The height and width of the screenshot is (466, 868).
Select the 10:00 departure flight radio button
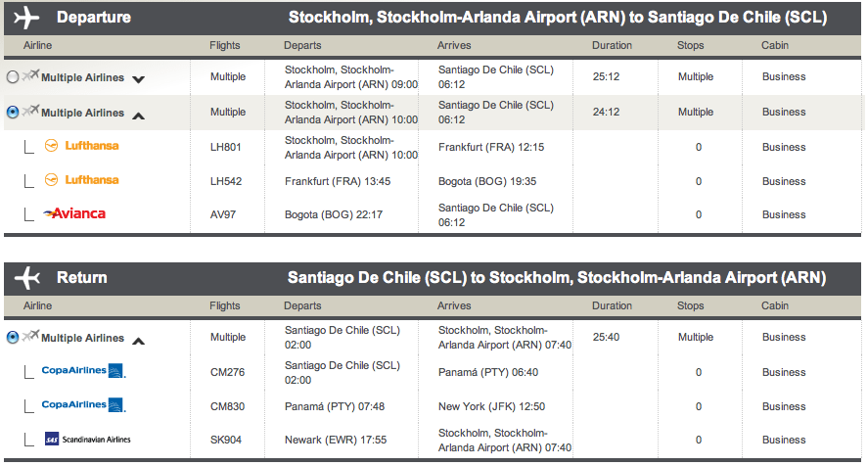(x=12, y=112)
